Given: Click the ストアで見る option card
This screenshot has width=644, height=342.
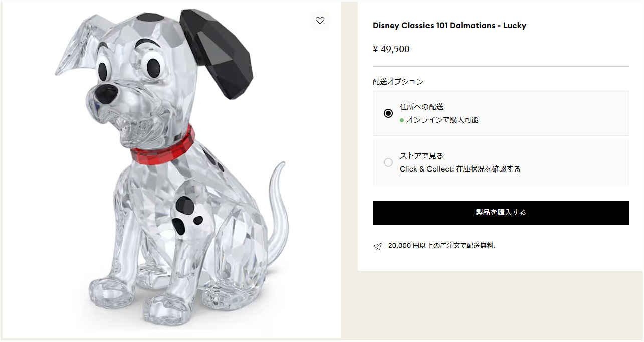Looking at the screenshot, I should click(501, 162).
